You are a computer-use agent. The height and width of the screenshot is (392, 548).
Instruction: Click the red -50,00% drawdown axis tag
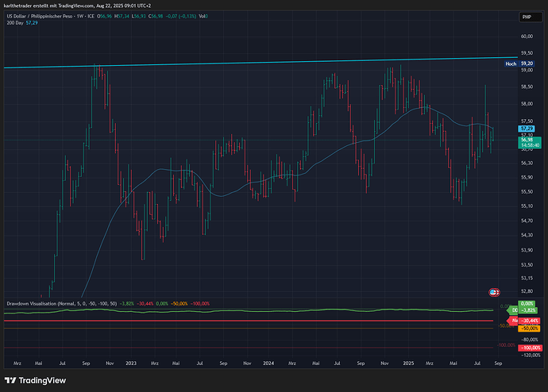[528, 327]
